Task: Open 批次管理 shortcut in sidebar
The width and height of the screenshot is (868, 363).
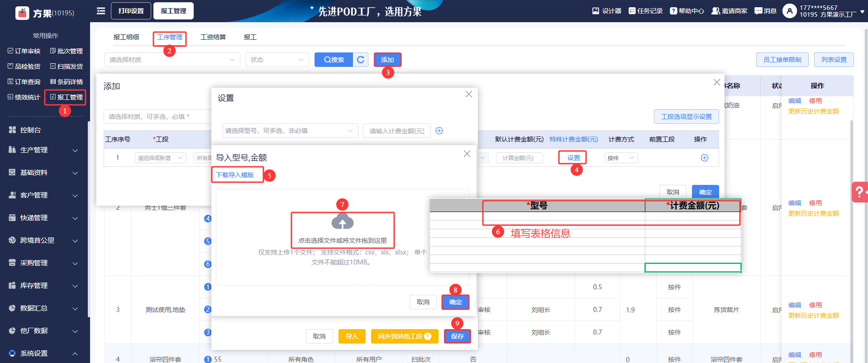Action: 67,51
